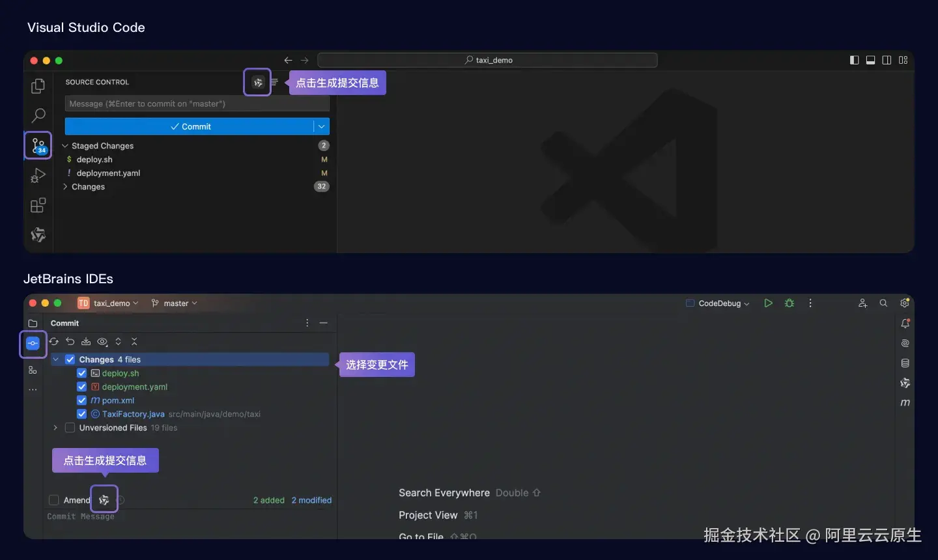938x560 pixels.
Task: Toggle bottom panel layout icon in VS Code
Action: tap(870, 60)
